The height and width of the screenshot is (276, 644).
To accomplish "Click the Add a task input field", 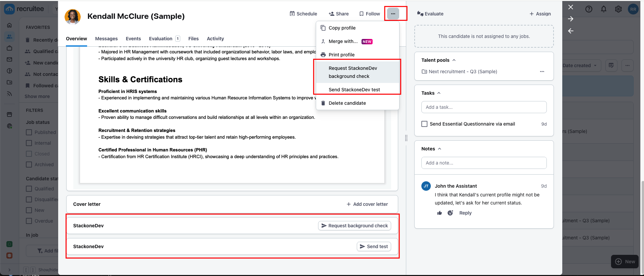I will [x=484, y=107].
